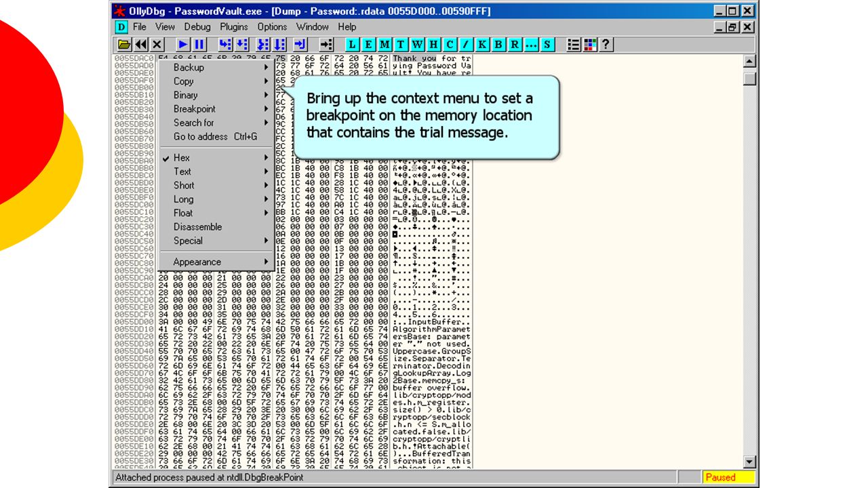The width and height of the screenshot is (868, 488).
Task: Click the Restart program rewind icon
Action: click(x=140, y=45)
